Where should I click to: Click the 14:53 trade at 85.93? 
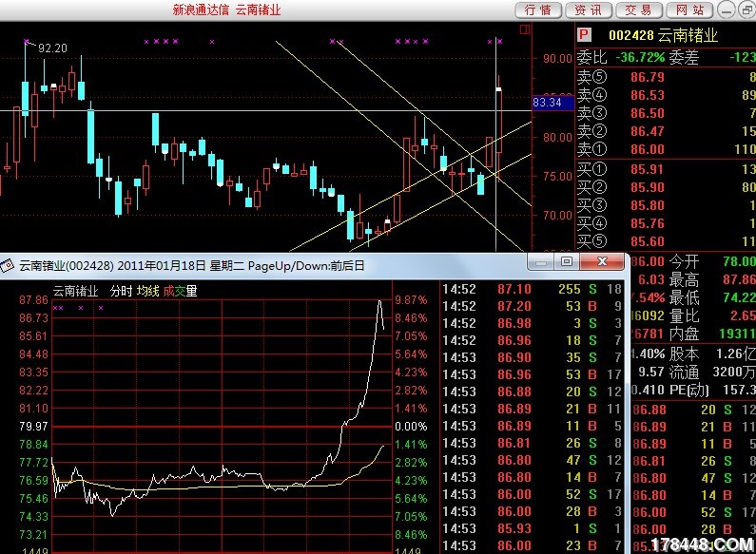point(533,528)
